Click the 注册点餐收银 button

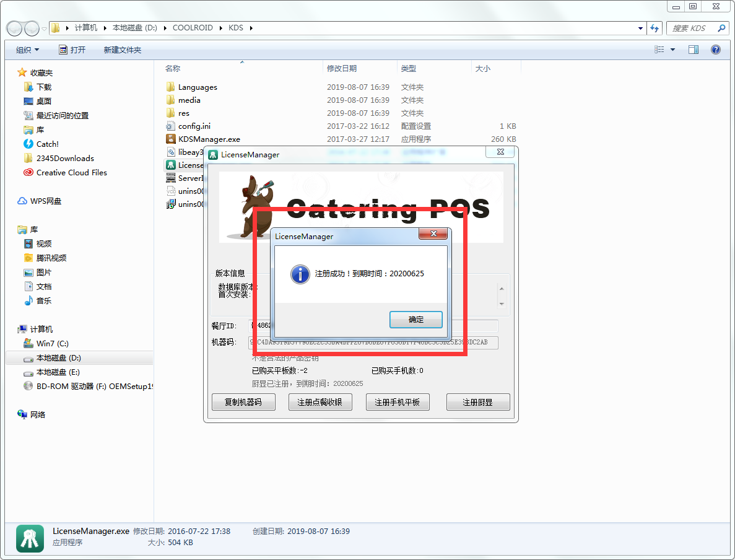(x=320, y=402)
